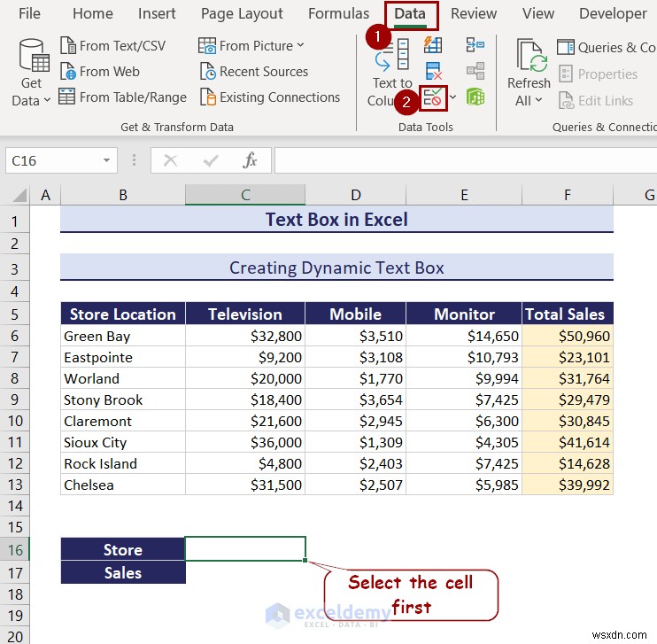Open the Formulas tab
The width and height of the screenshot is (657, 644).
[338, 13]
